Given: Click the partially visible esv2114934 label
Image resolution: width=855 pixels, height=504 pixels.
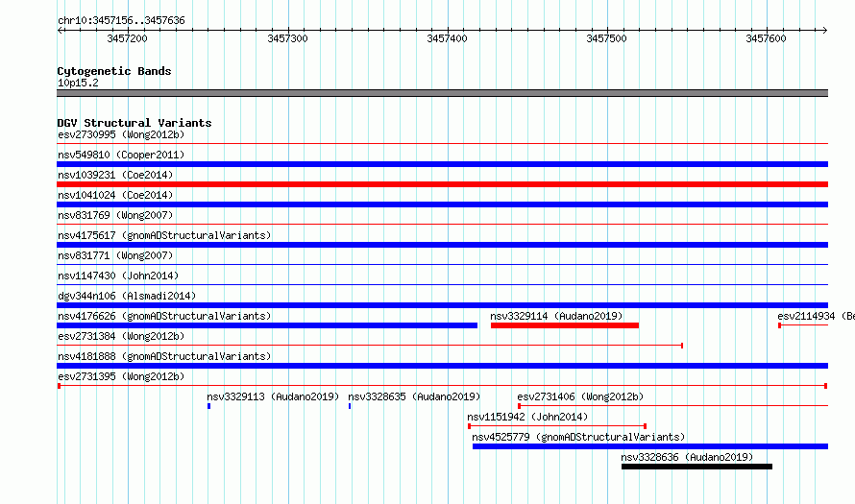Looking at the screenshot, I should pyautogui.click(x=816, y=316).
